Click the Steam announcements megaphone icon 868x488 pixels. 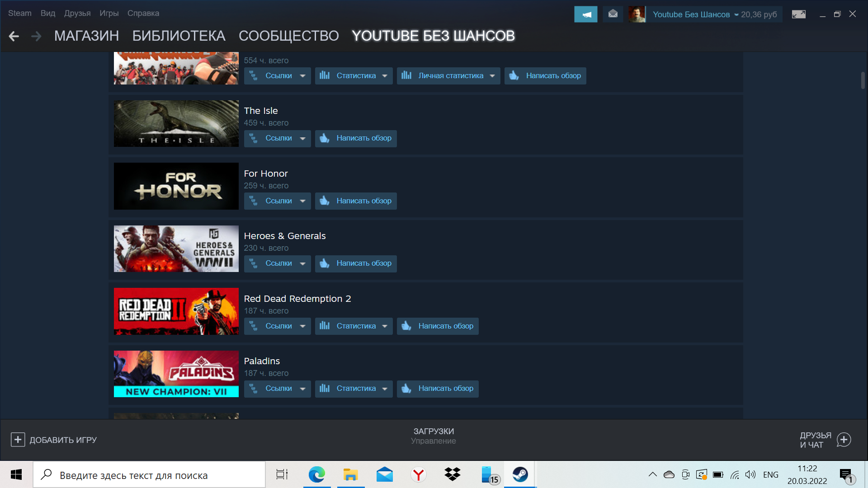click(x=585, y=14)
